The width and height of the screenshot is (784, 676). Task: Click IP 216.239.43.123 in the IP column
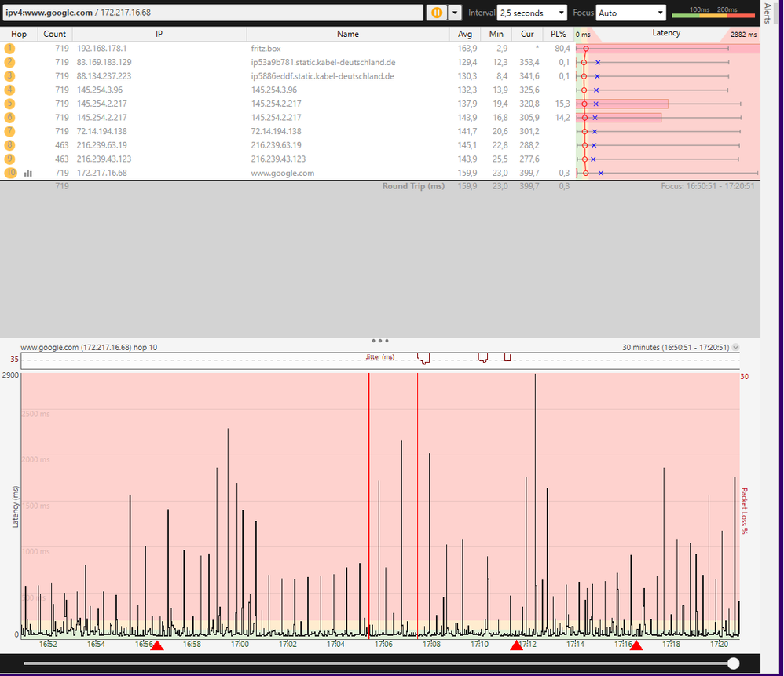point(104,159)
